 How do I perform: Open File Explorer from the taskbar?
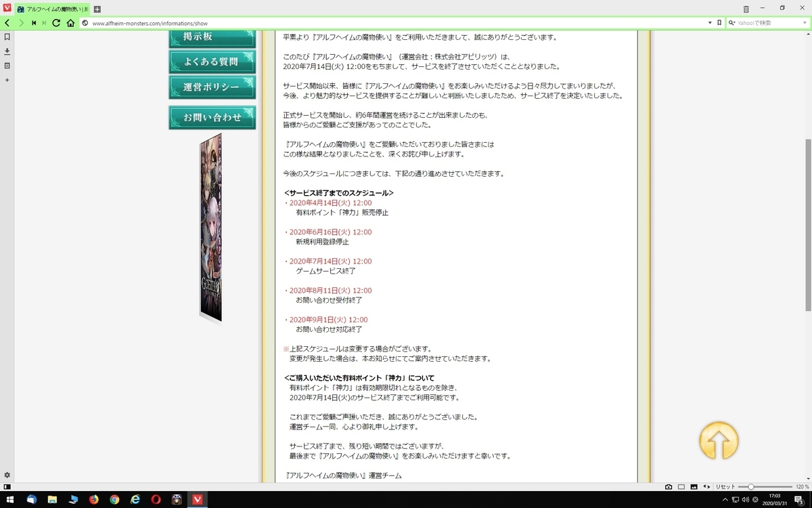[52, 499]
